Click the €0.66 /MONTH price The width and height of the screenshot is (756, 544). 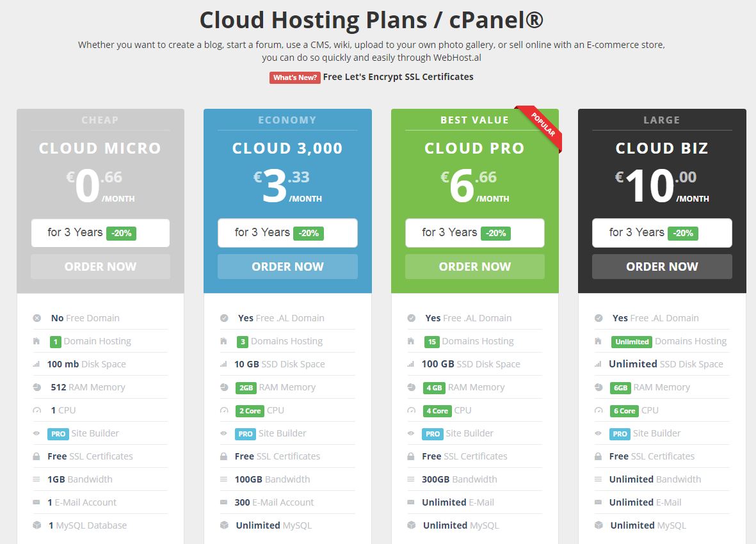click(x=101, y=186)
